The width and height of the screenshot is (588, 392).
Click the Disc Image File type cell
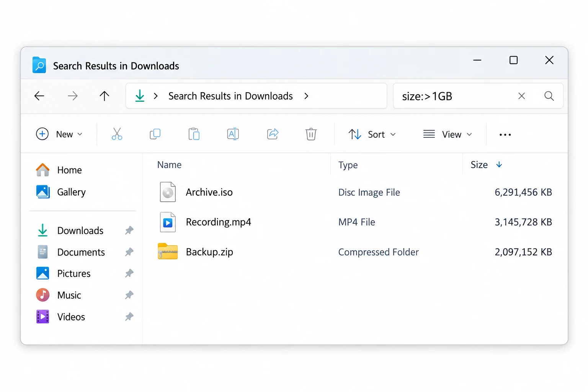[x=369, y=192]
